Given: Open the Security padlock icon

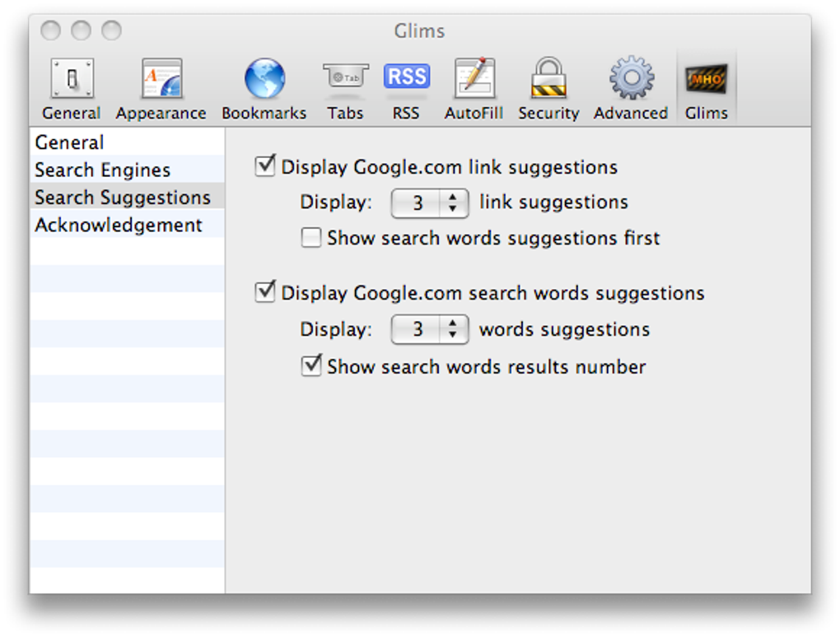Looking at the screenshot, I should click(x=548, y=80).
